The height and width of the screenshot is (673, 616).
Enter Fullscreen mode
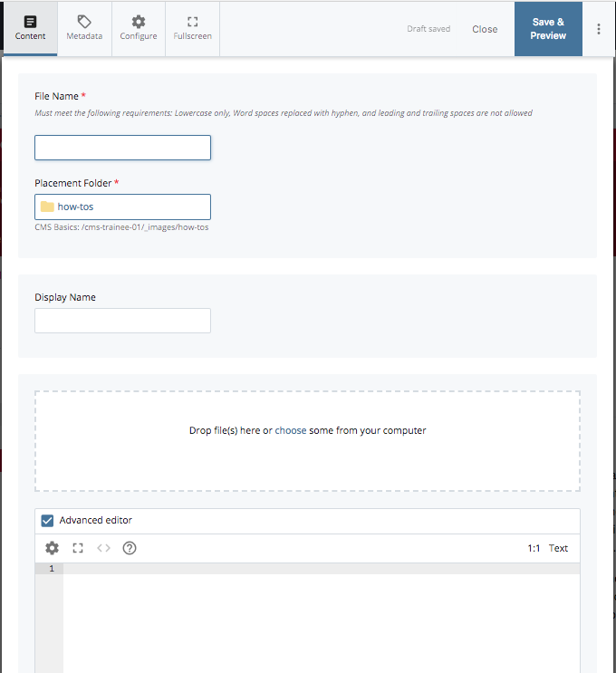coord(192,28)
